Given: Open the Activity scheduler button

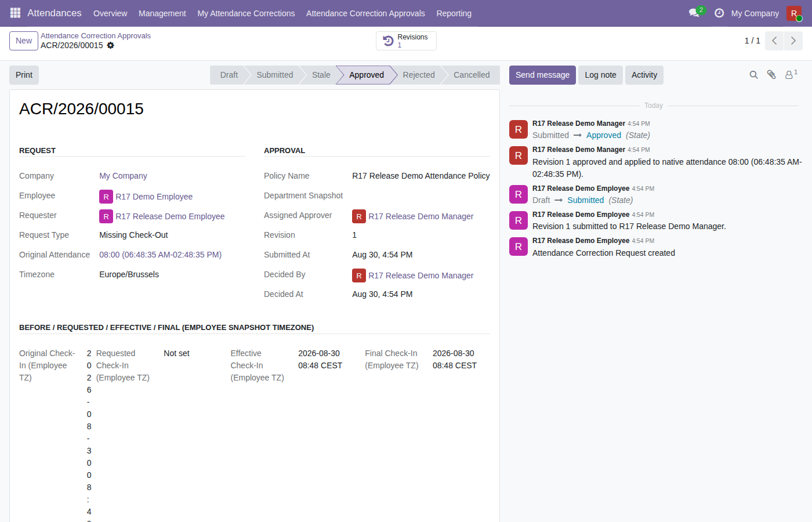Looking at the screenshot, I should (644, 75).
